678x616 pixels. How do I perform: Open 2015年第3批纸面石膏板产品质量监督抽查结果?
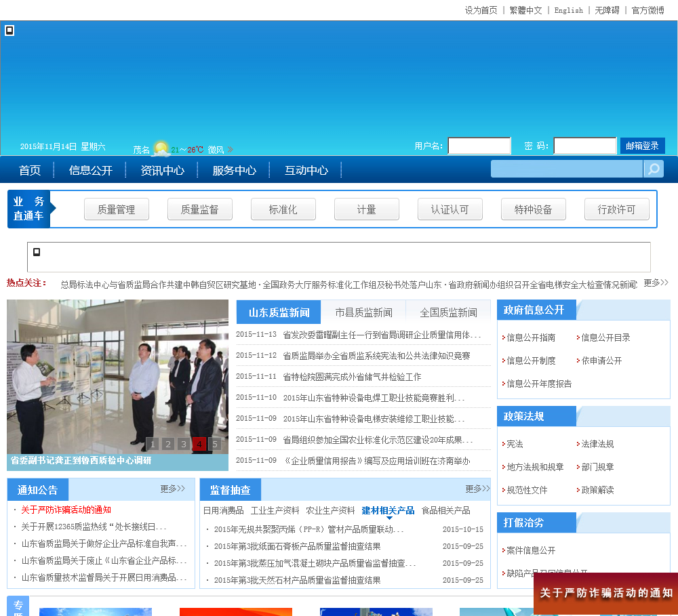(x=297, y=546)
